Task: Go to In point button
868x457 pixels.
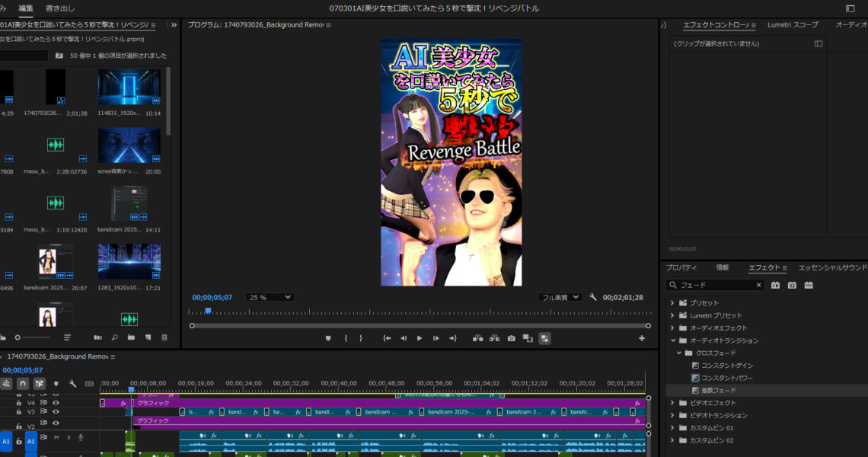Action: tap(387, 338)
